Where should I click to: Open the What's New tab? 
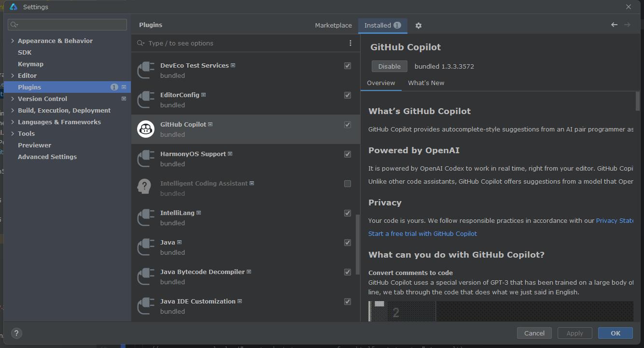pos(426,83)
